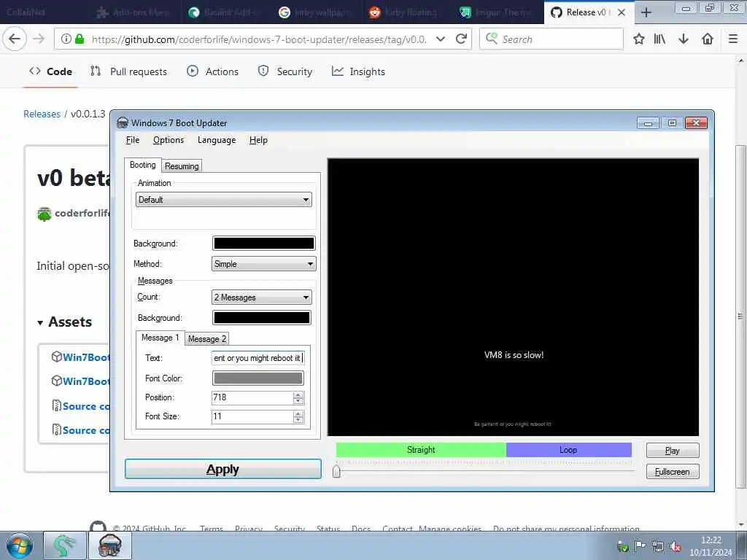
Task: Reload the page with the refresh icon
Action: point(461,39)
